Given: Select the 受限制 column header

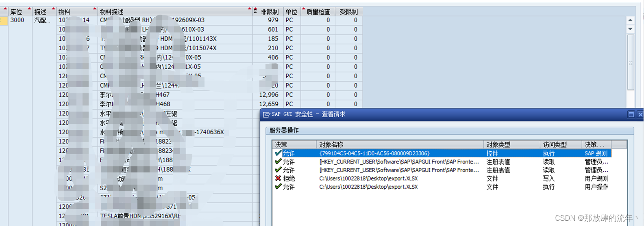Looking at the screenshot, I should pos(349,12).
